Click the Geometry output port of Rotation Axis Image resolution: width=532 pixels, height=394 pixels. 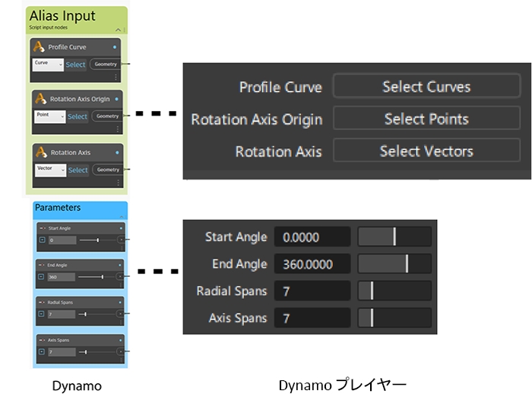(x=108, y=170)
